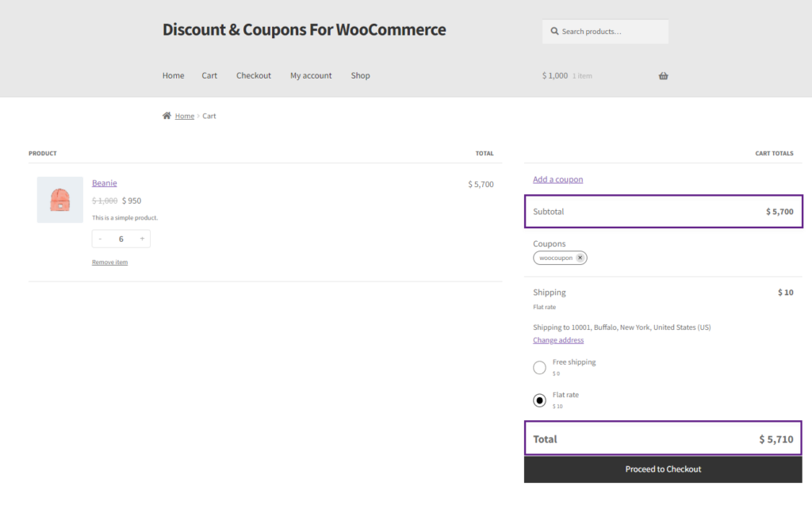Focus the Search products field

(x=605, y=32)
